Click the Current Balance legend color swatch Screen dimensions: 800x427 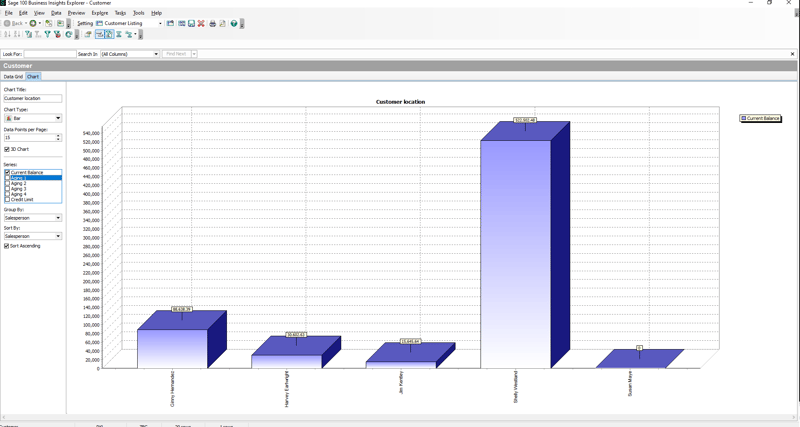tap(744, 118)
